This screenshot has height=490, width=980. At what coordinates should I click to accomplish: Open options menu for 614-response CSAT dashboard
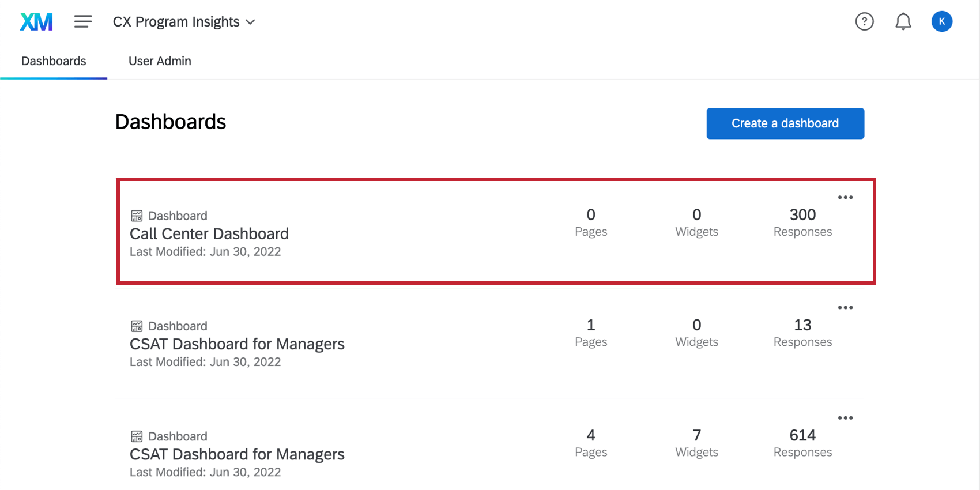click(845, 418)
